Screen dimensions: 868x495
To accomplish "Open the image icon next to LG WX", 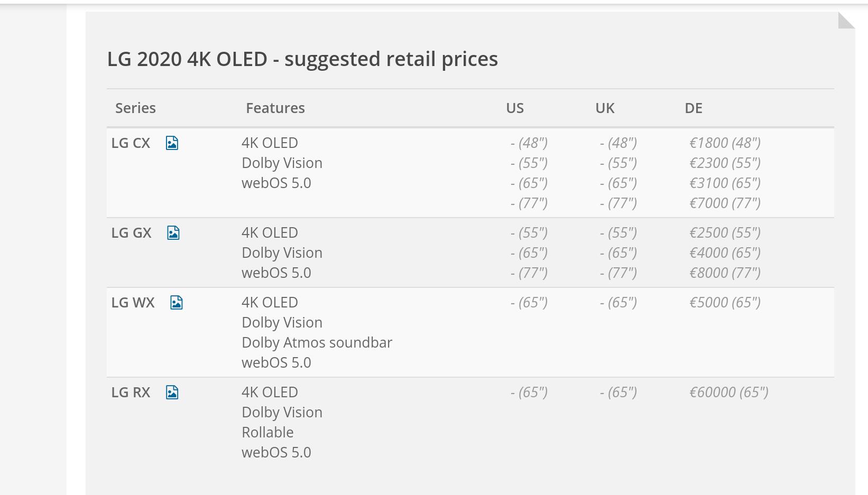I will [x=177, y=303].
